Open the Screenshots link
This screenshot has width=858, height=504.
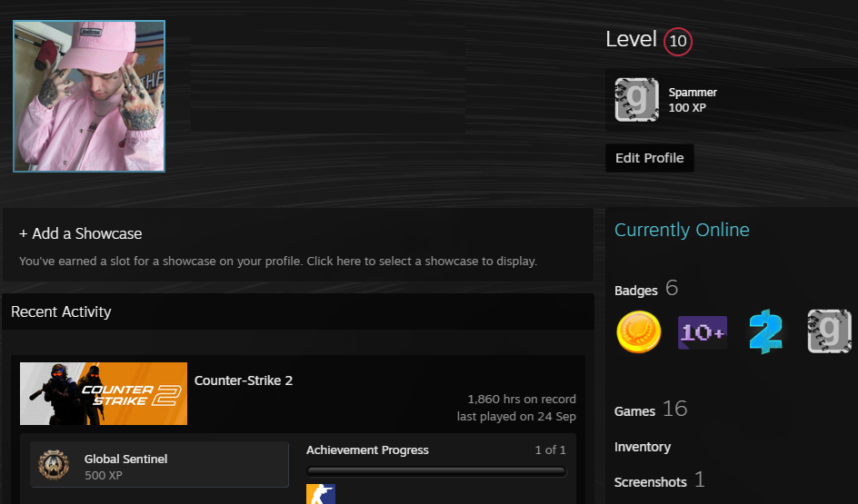point(650,482)
